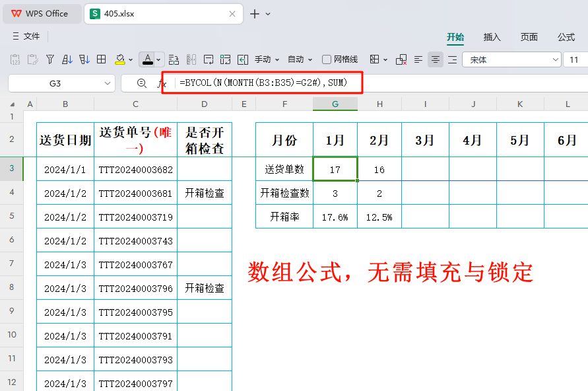588x391 pixels.
Task: Toggle the 网格线 gridlines checkbox
Action: [327, 59]
